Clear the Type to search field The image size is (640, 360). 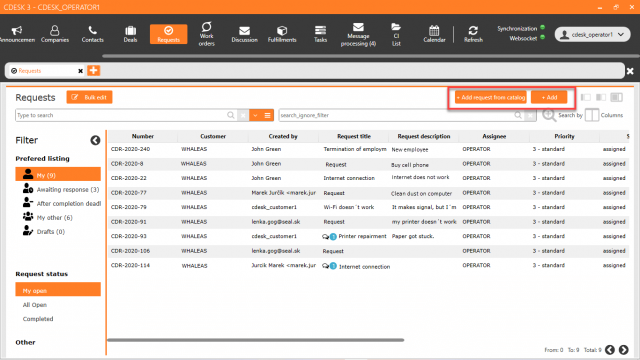point(243,116)
